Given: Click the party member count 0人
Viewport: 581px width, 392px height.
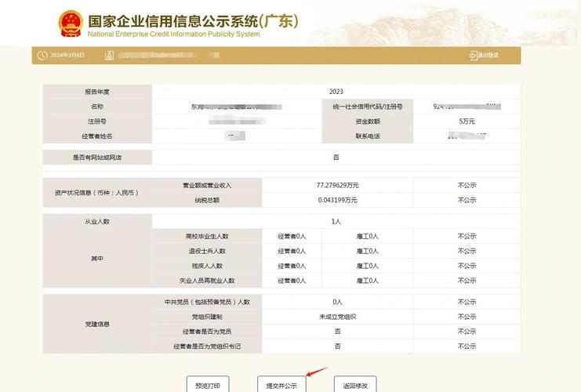Looking at the screenshot, I should click(338, 302).
